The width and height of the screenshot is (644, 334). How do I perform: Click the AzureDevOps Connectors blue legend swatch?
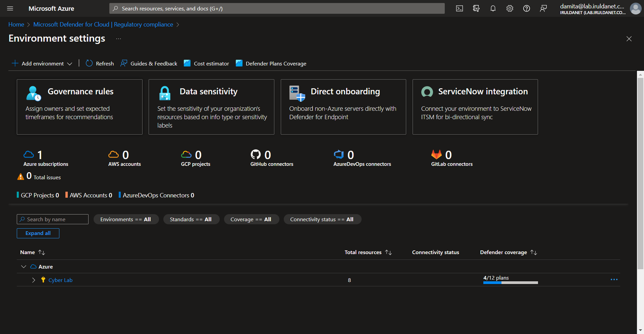click(120, 195)
